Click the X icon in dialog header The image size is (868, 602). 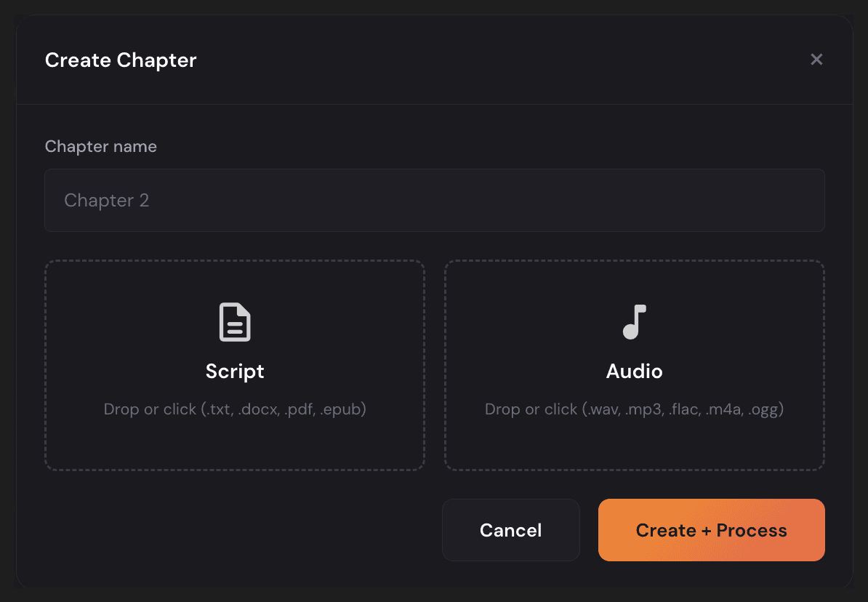(x=816, y=60)
